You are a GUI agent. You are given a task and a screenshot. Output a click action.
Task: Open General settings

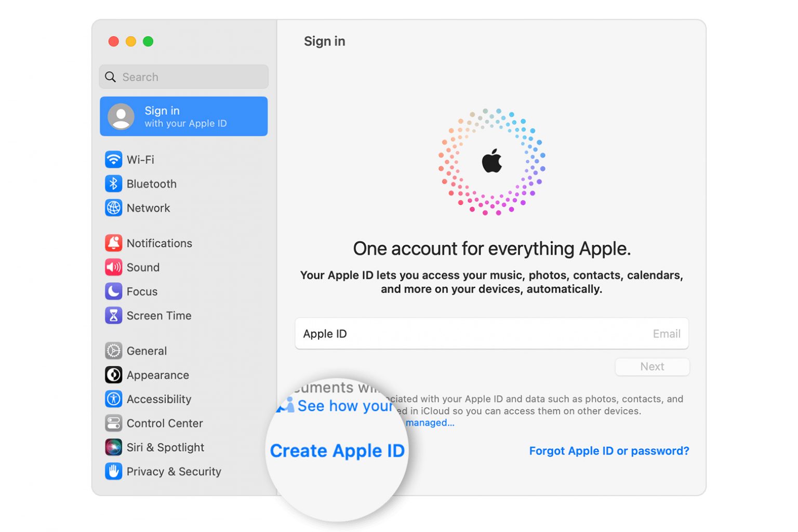click(x=147, y=351)
